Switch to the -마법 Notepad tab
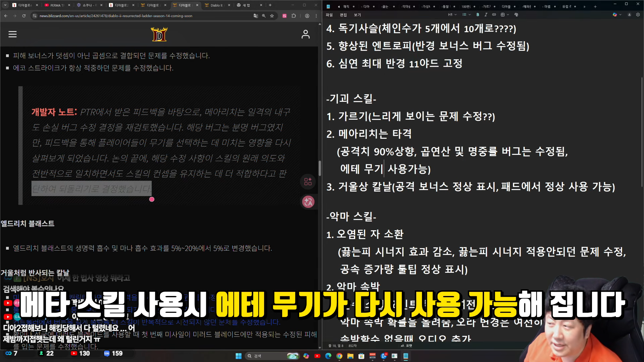 pyautogui.click(x=546, y=6)
